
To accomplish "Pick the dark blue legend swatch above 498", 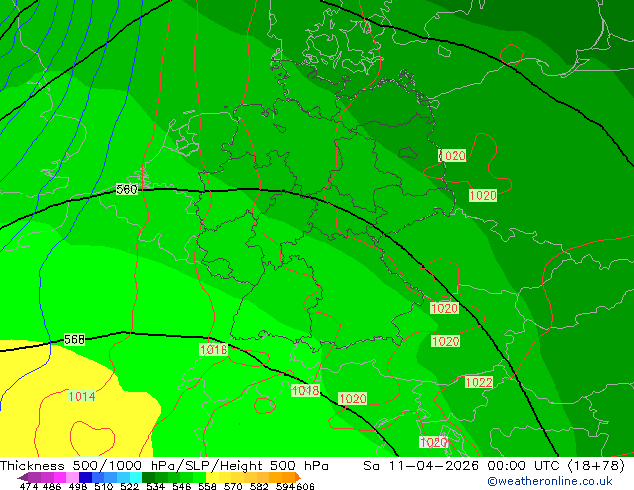I will pos(84,477).
